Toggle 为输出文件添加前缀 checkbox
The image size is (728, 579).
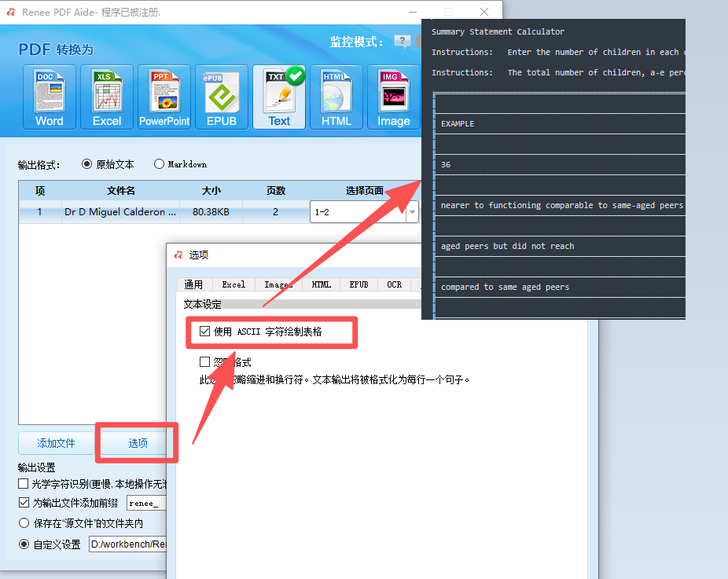pyautogui.click(x=24, y=503)
